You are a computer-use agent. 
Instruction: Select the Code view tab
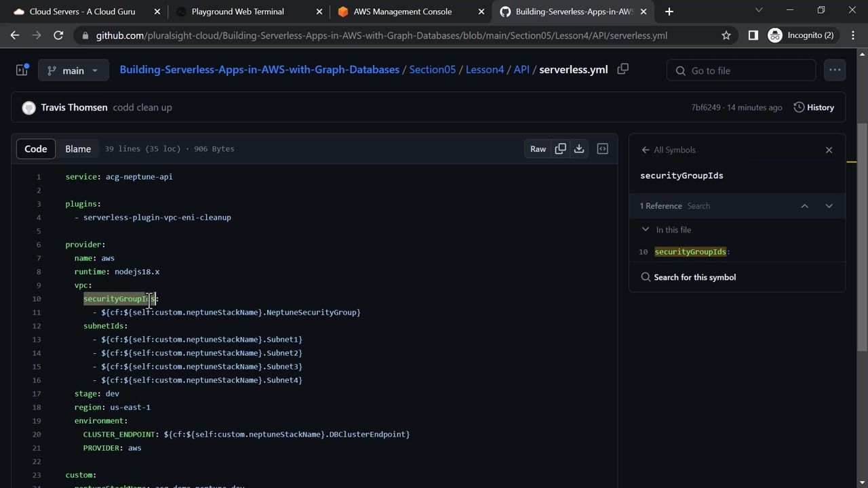tap(36, 149)
